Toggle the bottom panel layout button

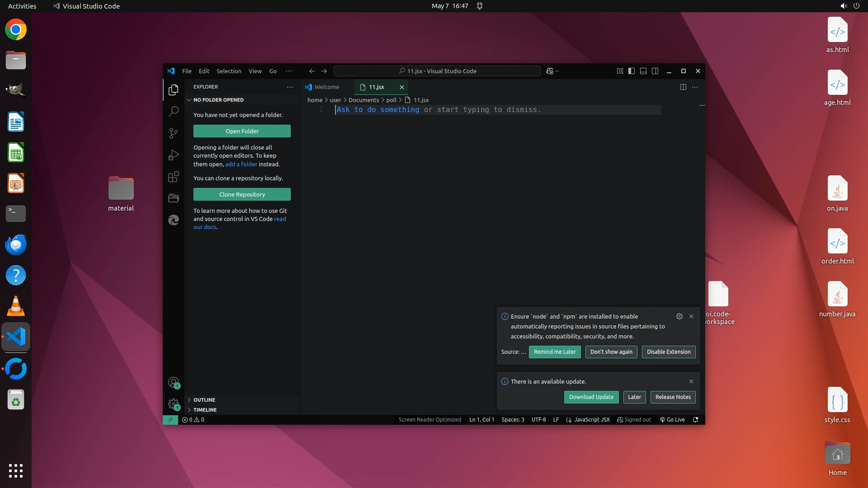[x=643, y=71]
